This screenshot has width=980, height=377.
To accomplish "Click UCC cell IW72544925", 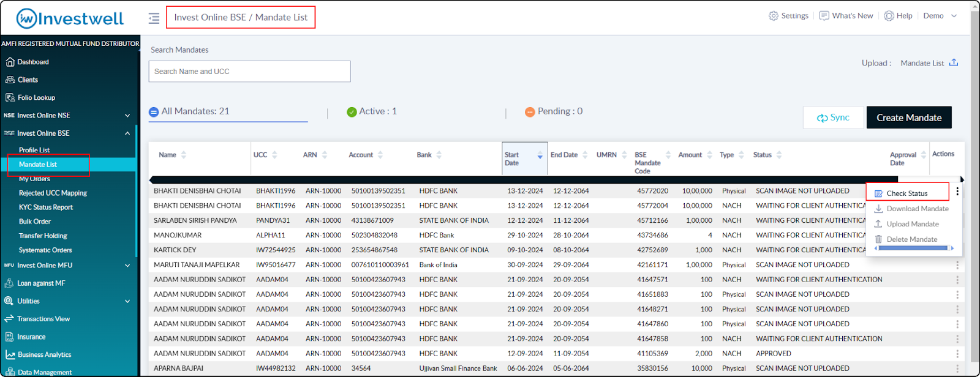I will pyautogui.click(x=276, y=250).
